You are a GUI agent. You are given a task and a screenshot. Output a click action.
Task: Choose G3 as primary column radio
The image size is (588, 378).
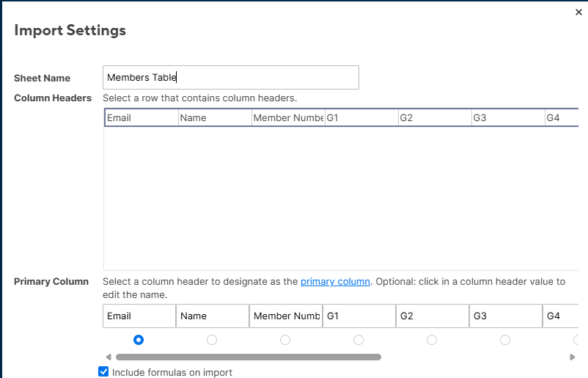click(x=505, y=340)
